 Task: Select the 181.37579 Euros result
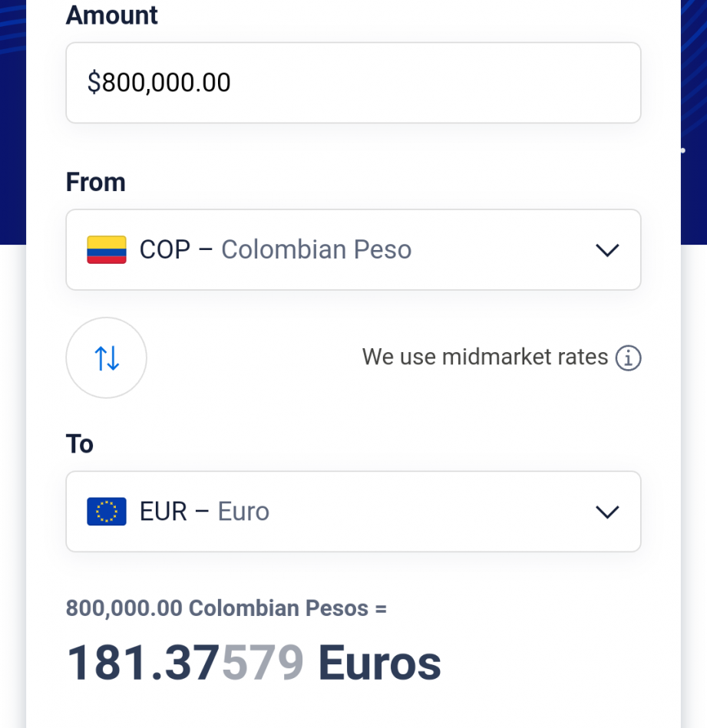(253, 663)
